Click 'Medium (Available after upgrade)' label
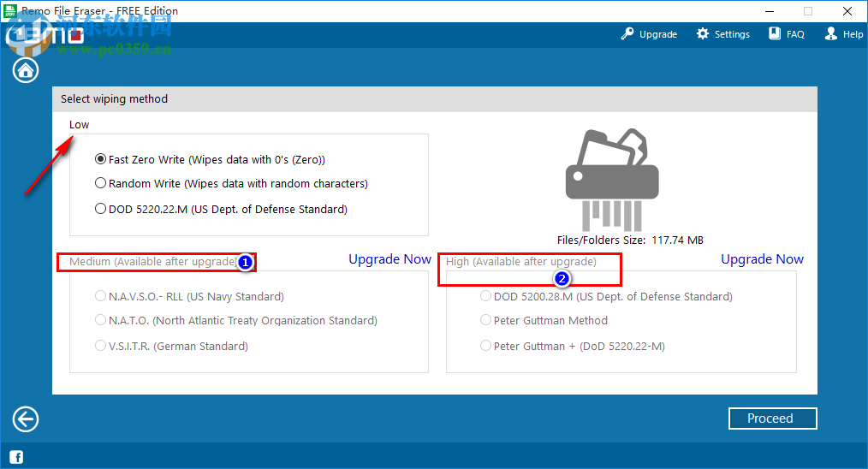The image size is (868, 469). coord(152,261)
